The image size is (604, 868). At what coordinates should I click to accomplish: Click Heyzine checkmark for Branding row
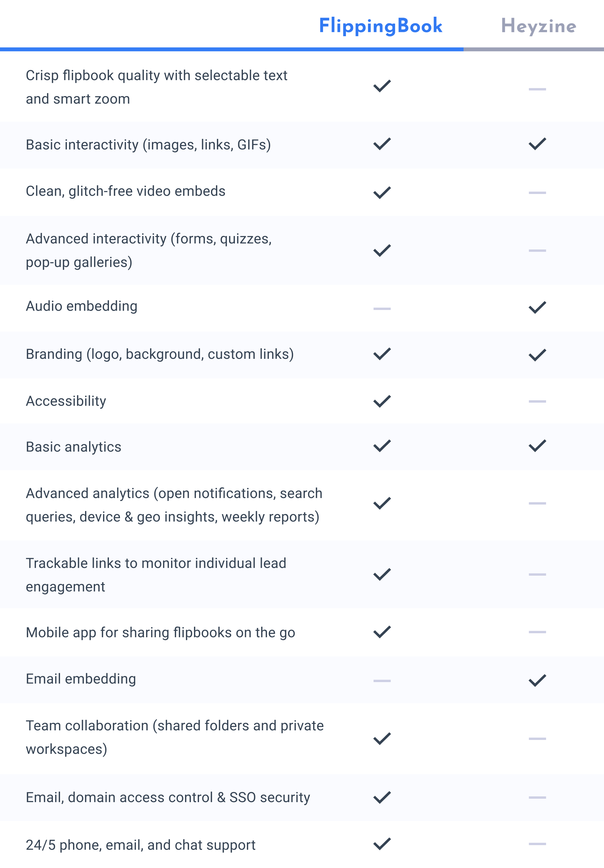(x=537, y=355)
